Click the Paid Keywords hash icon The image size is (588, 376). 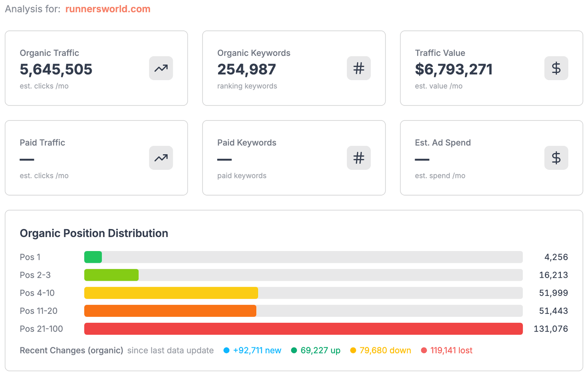[x=359, y=158]
